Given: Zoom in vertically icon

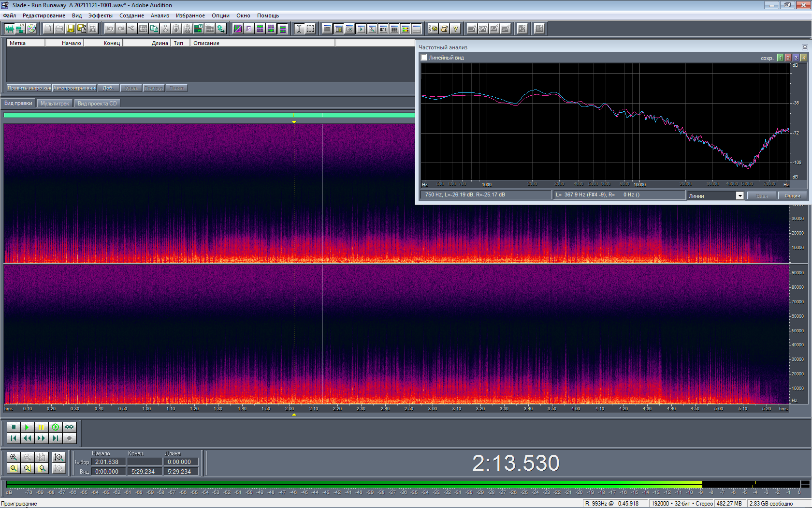Looking at the screenshot, I should [59, 457].
